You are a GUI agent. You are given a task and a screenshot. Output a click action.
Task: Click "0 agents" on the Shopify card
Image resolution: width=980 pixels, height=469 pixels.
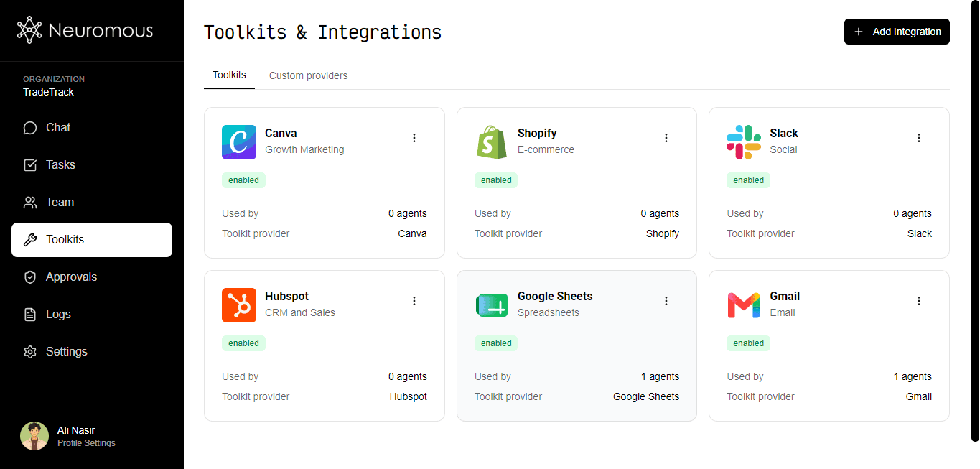click(x=660, y=213)
